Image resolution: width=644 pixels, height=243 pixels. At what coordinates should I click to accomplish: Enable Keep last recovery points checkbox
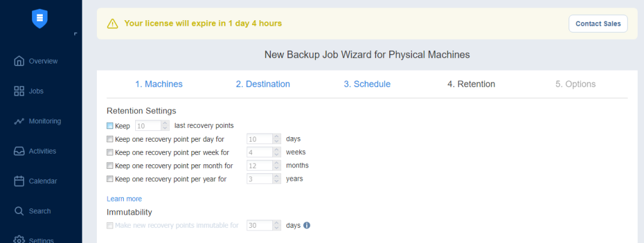[x=109, y=126]
